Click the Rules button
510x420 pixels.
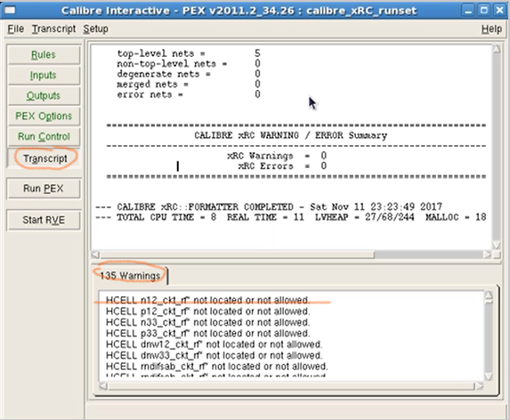tap(44, 54)
